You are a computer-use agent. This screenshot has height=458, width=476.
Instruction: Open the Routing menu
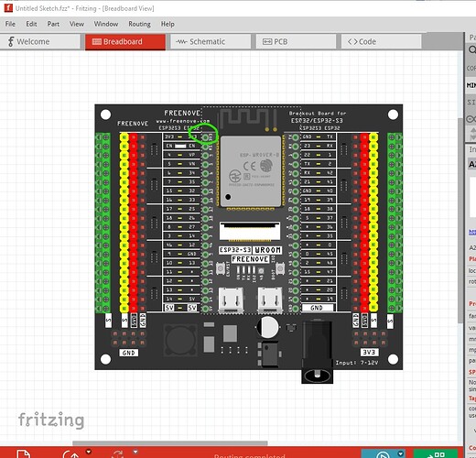coord(139,24)
